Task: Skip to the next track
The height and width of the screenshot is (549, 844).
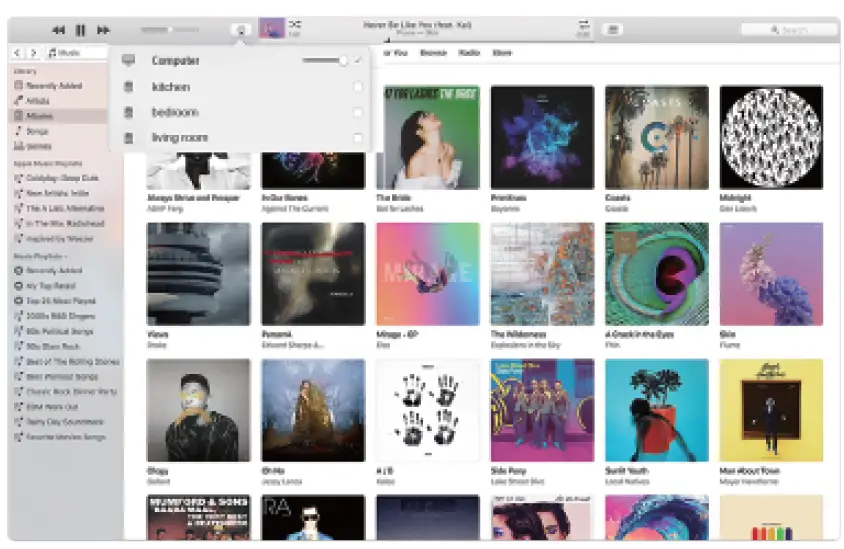Action: click(103, 30)
